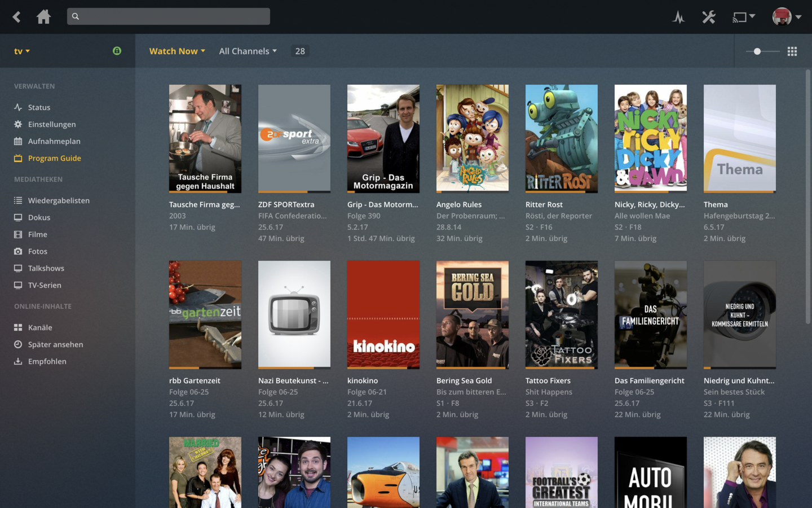The height and width of the screenshot is (508, 812).
Task: Expand the All Channels filter
Action: point(248,51)
